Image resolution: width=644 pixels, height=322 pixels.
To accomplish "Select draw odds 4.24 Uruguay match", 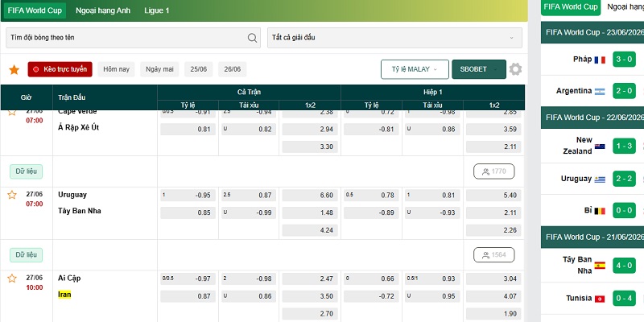I will tap(310, 230).
